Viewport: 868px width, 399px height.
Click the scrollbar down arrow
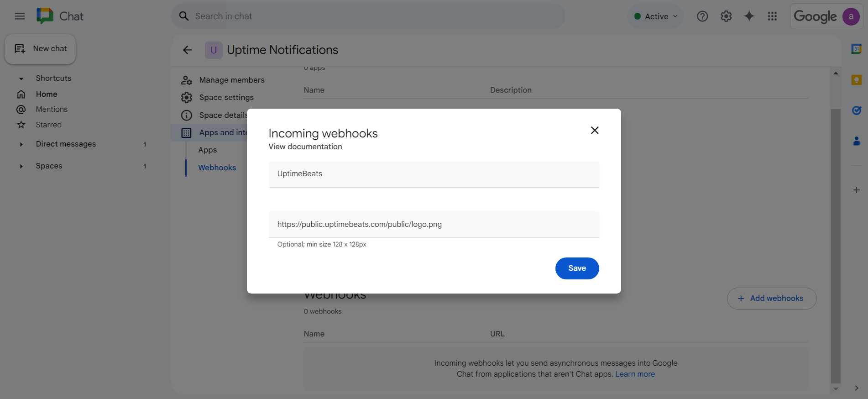coord(836,389)
